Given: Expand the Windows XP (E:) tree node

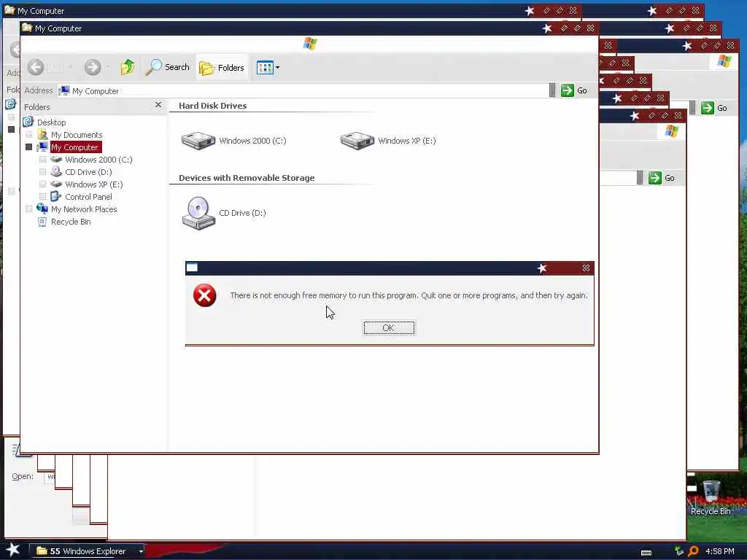Looking at the screenshot, I should pos(43,184).
